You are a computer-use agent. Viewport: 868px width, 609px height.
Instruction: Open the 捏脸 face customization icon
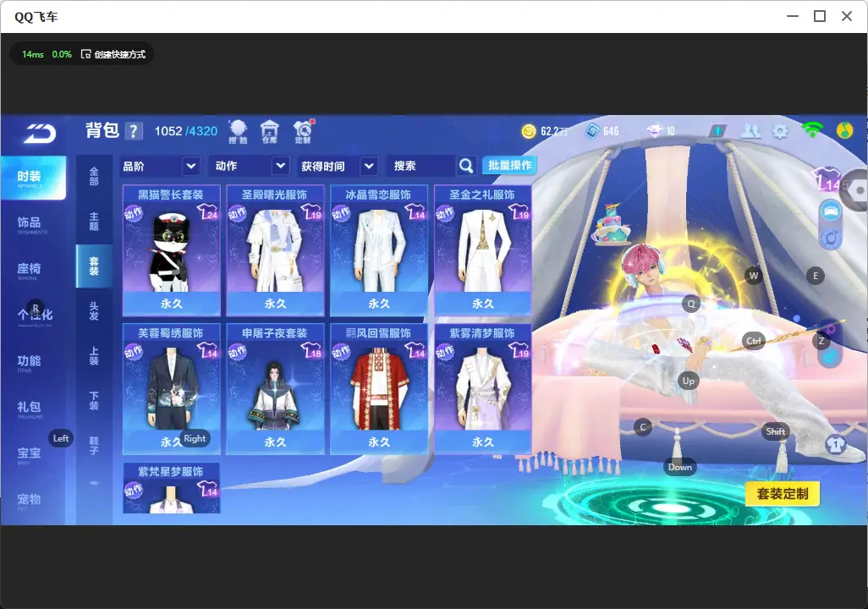click(x=238, y=132)
